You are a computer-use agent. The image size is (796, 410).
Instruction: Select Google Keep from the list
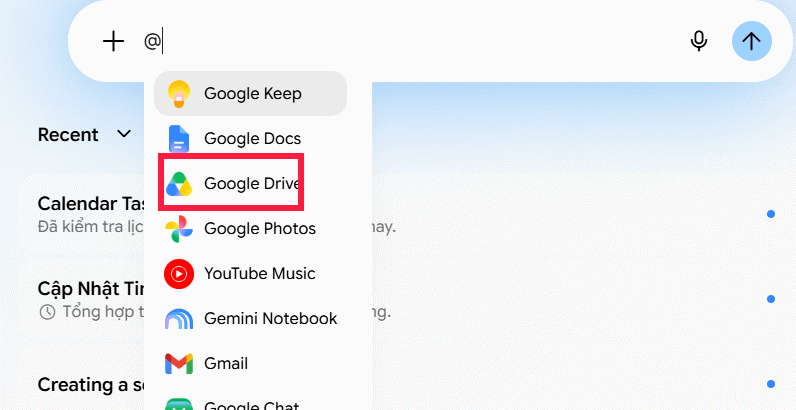(x=250, y=93)
